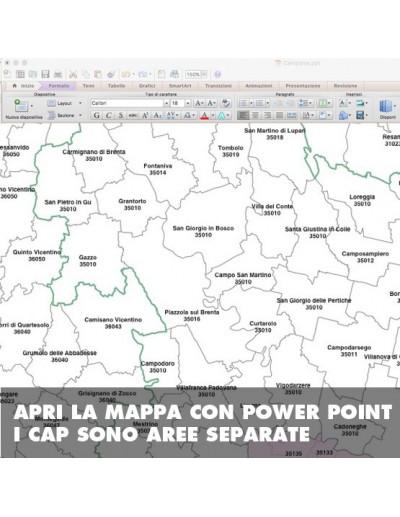Select the Tombolo 35019 label
The image size is (400, 517).
point(231,151)
